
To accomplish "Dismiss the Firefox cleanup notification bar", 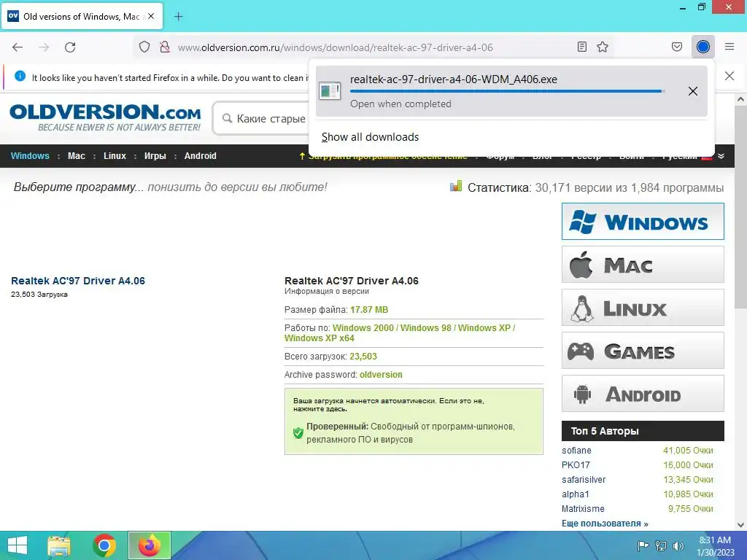I will click(729, 76).
